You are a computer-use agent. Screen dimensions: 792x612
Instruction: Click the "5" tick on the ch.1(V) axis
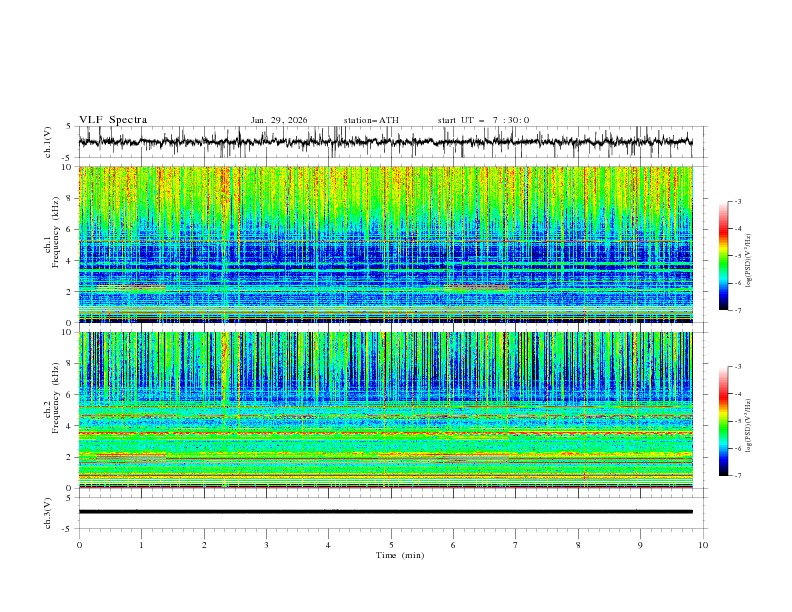[x=71, y=127]
